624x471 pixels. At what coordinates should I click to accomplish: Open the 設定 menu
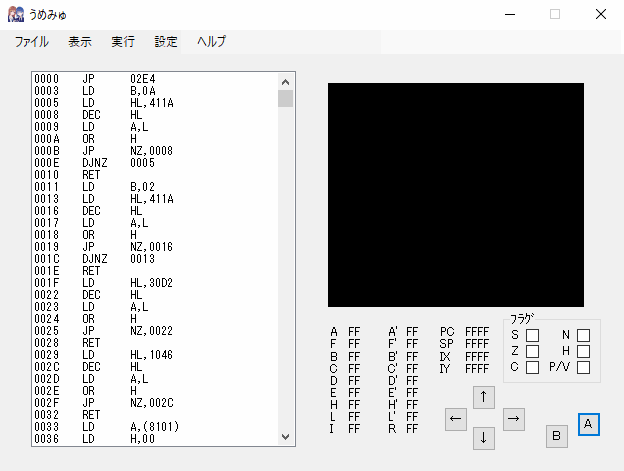pos(166,41)
